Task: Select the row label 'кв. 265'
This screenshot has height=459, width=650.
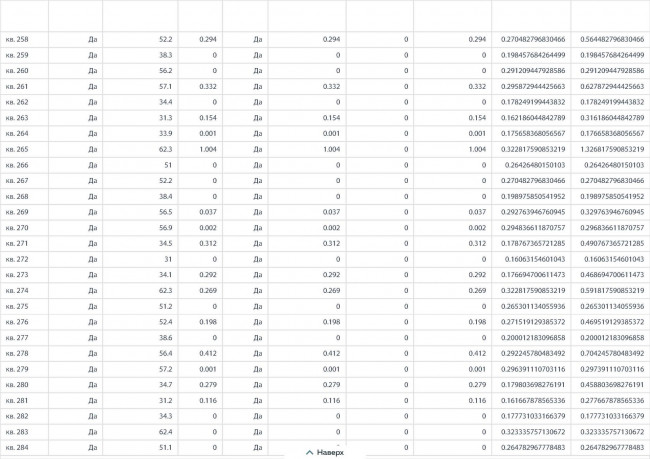Action: [17, 149]
